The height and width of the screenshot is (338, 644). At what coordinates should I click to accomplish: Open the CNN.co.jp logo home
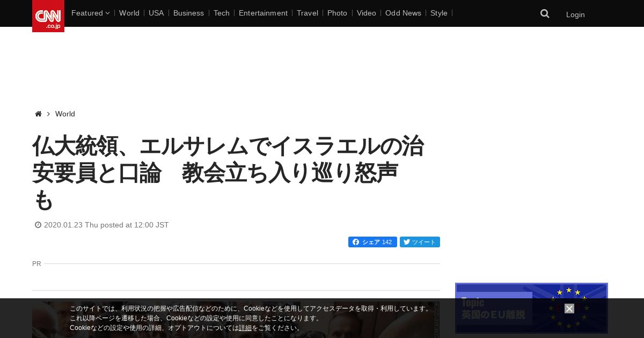pos(48,16)
